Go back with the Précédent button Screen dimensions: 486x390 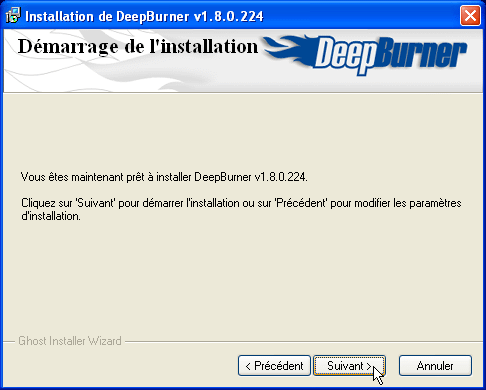[274, 366]
